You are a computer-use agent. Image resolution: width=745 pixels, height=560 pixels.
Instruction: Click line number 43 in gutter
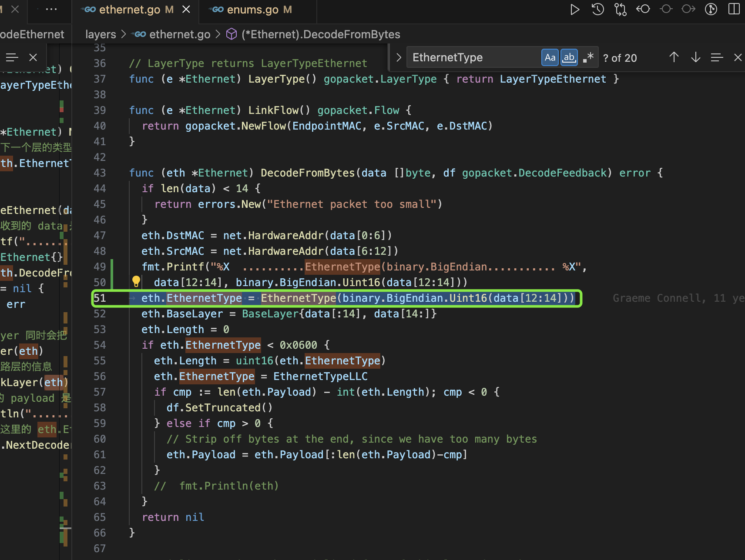[x=100, y=173]
